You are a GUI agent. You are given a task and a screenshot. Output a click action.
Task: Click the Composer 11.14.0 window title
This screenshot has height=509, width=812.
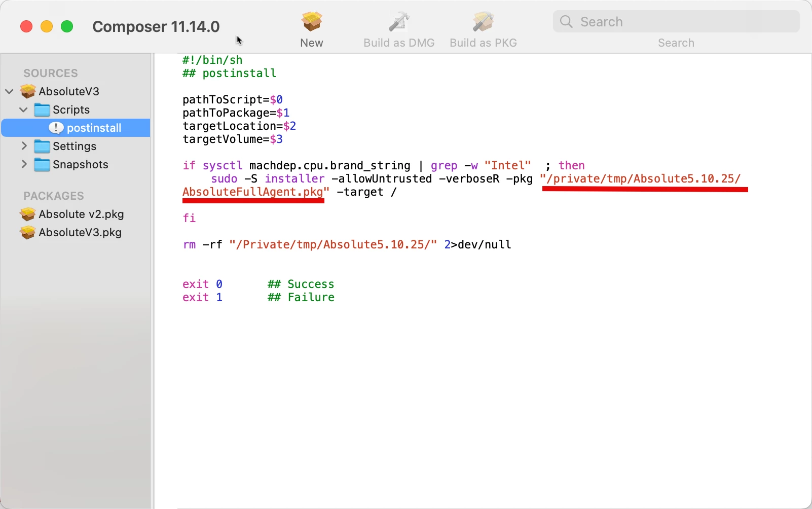click(156, 26)
